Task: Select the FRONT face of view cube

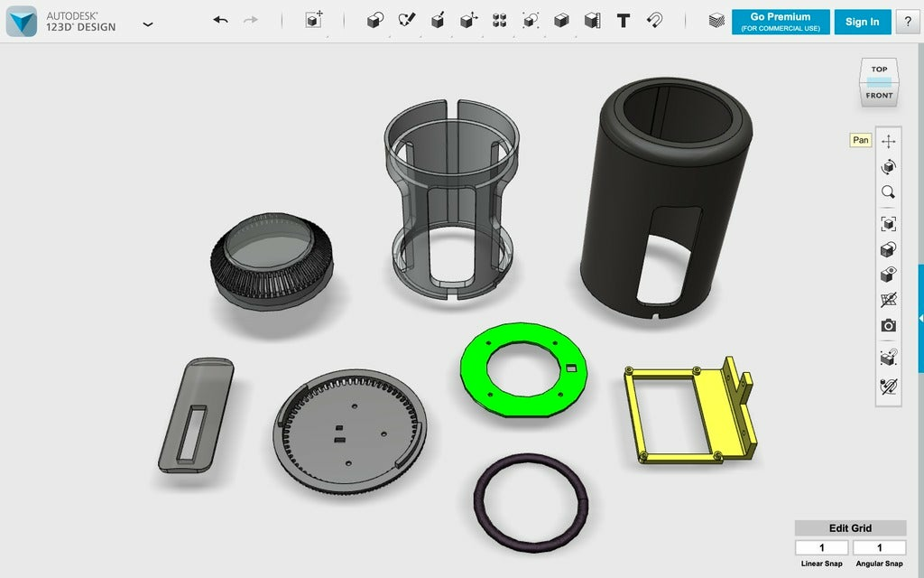Action: tap(879, 95)
